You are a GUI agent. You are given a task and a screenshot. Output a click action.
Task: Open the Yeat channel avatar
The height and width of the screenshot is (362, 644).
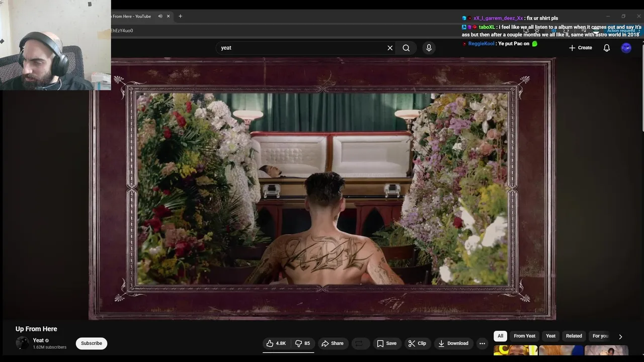[22, 343]
